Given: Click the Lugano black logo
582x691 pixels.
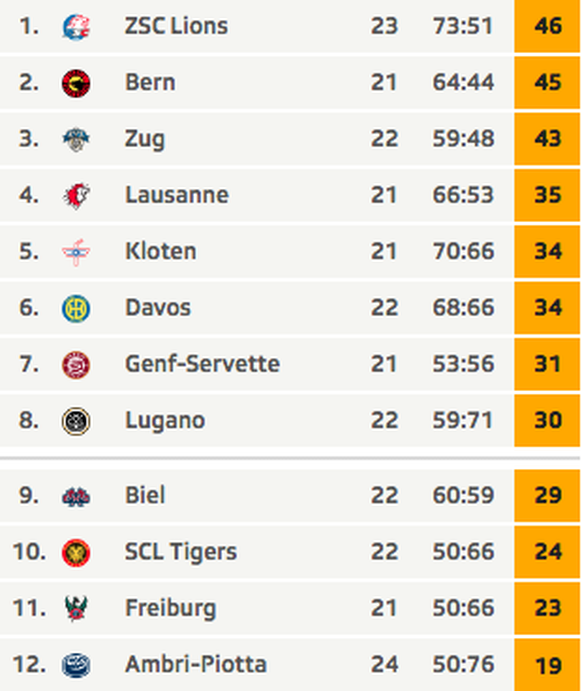Looking at the screenshot, I should (x=76, y=421).
